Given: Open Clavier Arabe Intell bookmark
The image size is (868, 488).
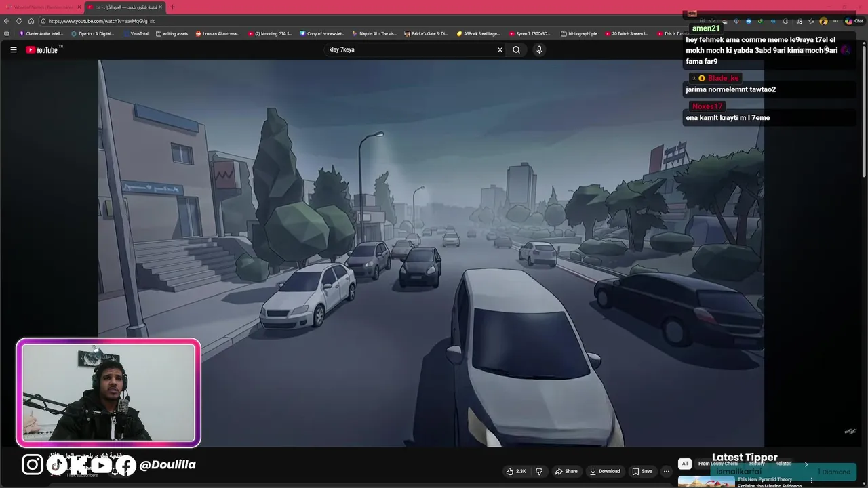Looking at the screenshot, I should tap(41, 33).
